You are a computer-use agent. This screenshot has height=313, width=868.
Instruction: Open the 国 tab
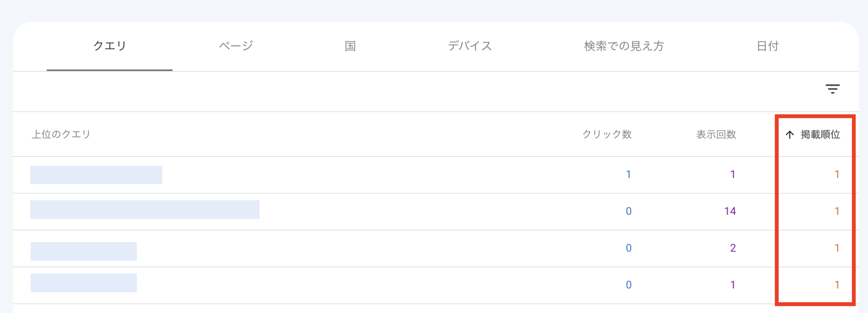click(350, 46)
